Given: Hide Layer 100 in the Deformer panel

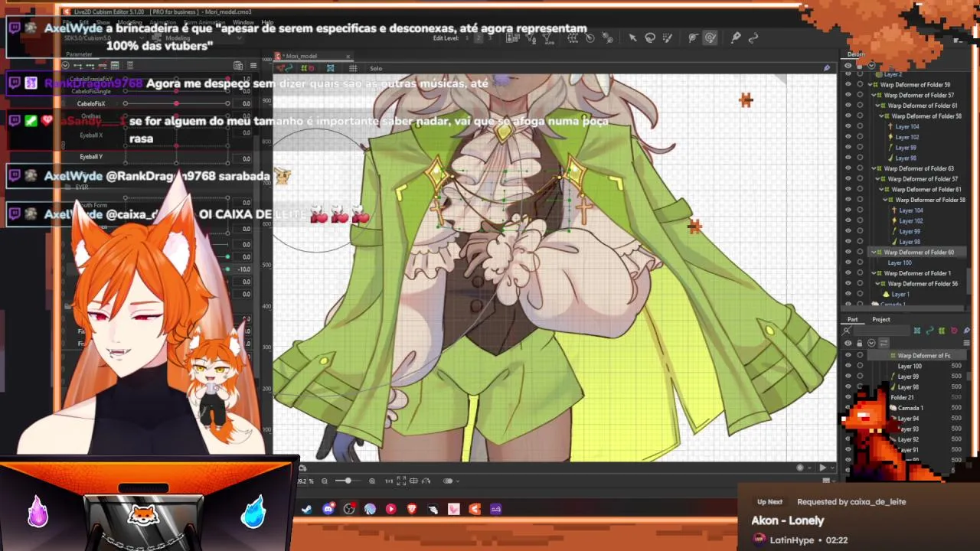Looking at the screenshot, I should click(x=848, y=262).
